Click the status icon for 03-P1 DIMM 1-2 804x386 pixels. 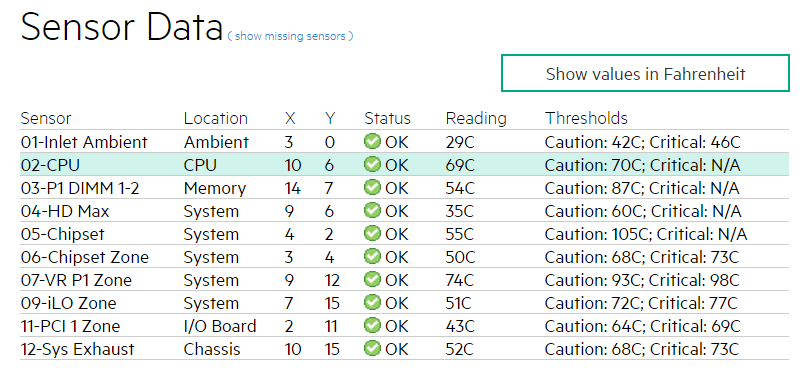(372, 187)
